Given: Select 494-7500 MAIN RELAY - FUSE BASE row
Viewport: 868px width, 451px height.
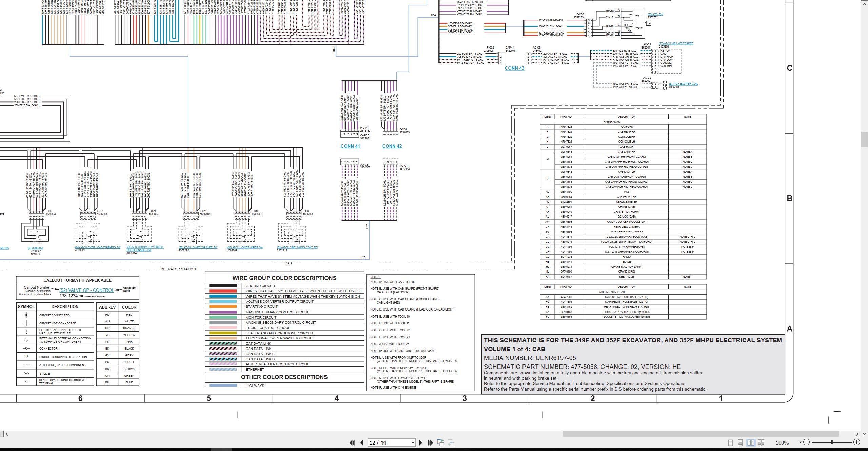Looking at the screenshot, I should pyautogui.click(x=623, y=297).
